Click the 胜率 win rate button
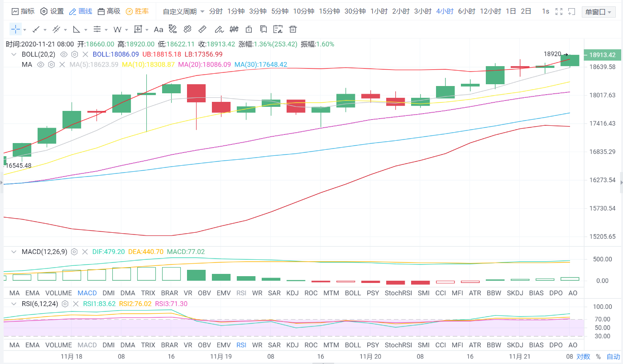The image size is (623, 364). click(137, 11)
